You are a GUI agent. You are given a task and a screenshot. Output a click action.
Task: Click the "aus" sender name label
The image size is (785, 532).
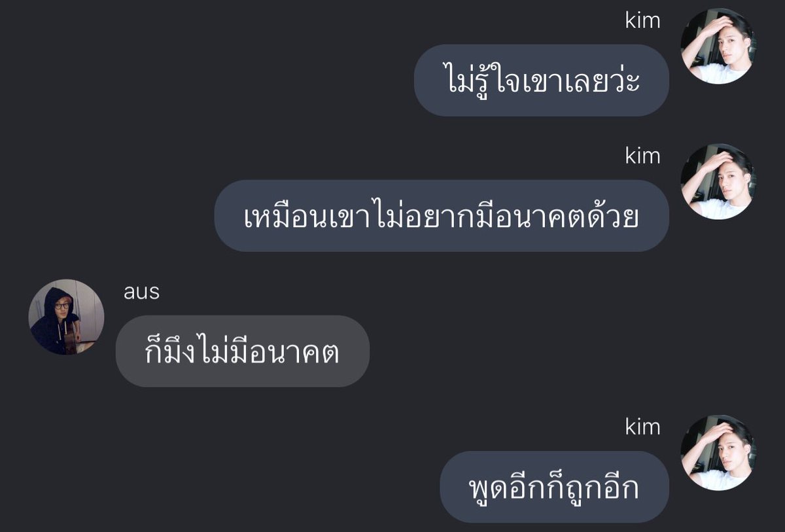141,292
